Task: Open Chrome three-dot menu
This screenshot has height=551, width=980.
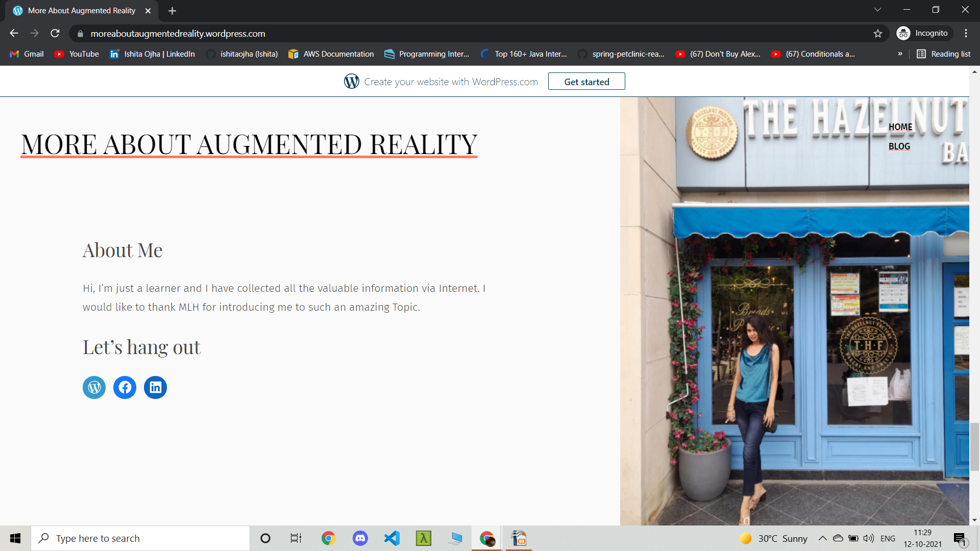Action: [x=966, y=34]
